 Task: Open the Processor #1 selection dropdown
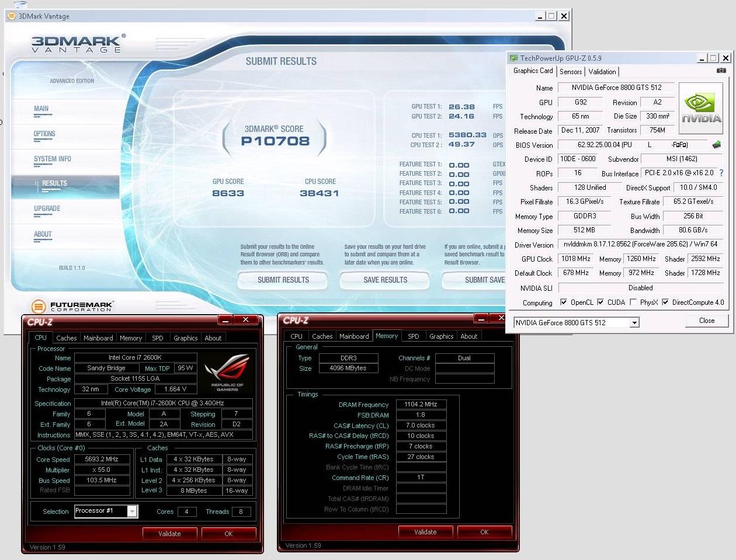(133, 512)
